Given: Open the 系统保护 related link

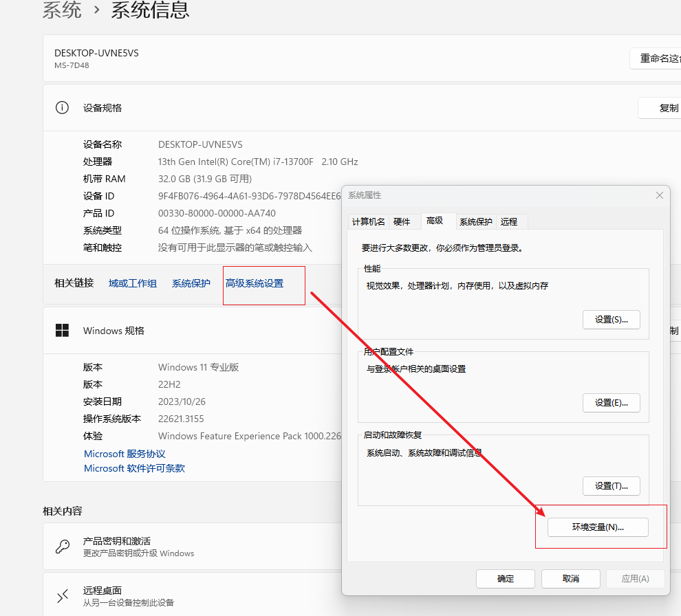Looking at the screenshot, I should [x=191, y=283].
